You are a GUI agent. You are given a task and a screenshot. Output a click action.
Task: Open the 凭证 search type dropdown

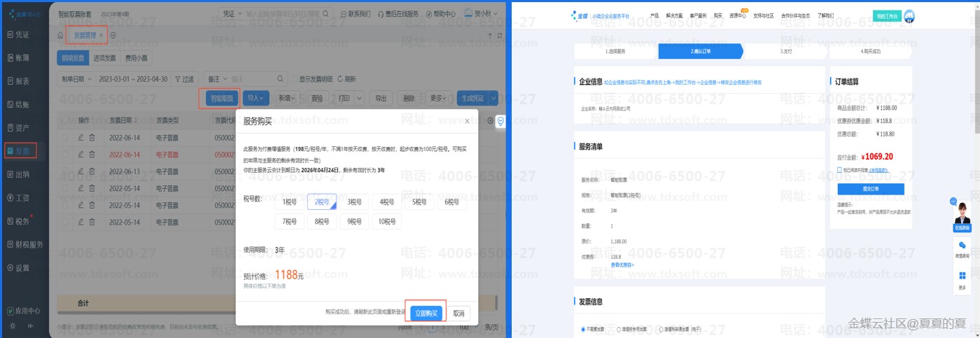click(x=229, y=13)
